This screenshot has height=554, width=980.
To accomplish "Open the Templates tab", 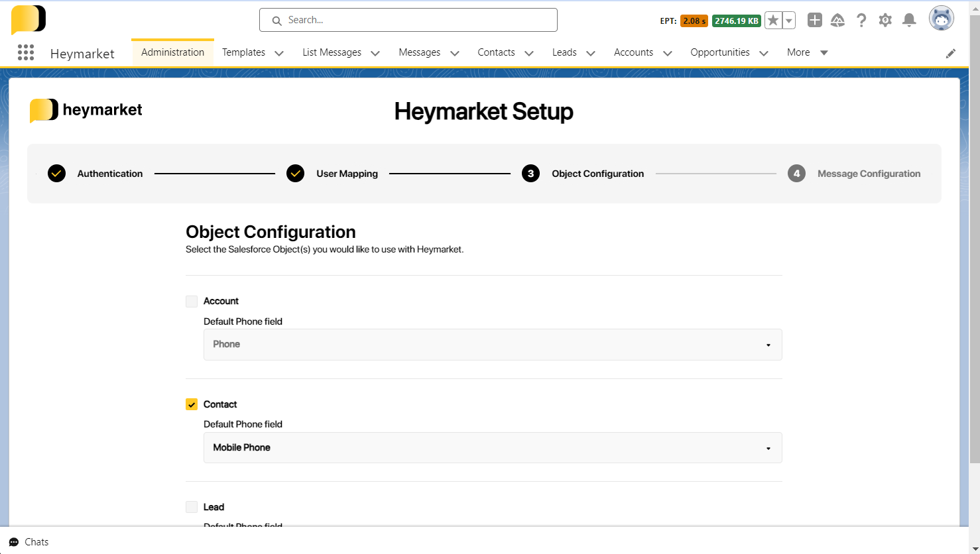I will [x=243, y=52].
